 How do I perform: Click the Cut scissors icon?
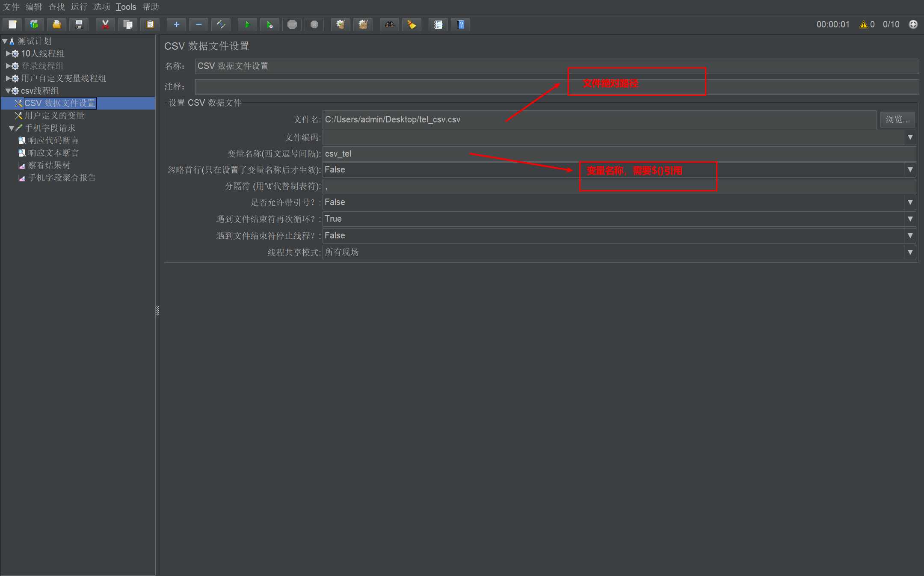[105, 24]
